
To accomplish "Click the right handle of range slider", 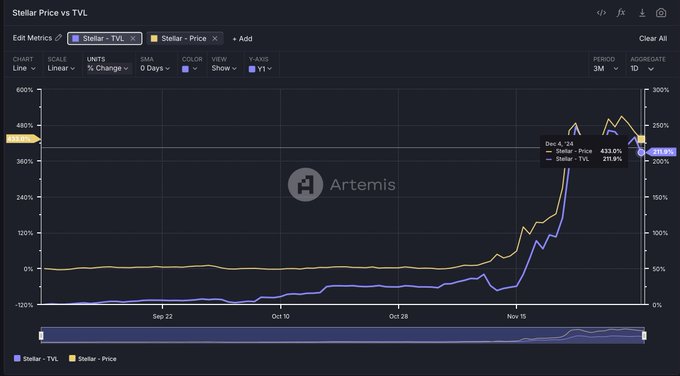I will pyautogui.click(x=644, y=335).
